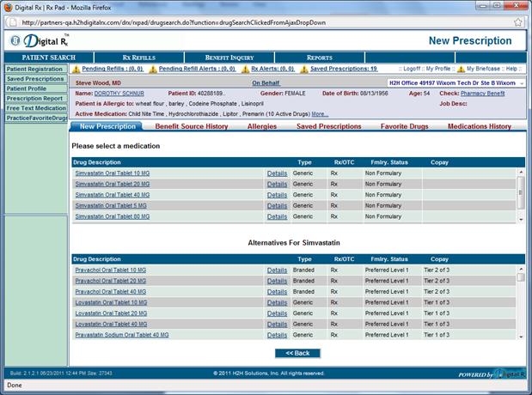Select Simvastatin Oral Tablet 20 MG
The image size is (532, 395).
pyautogui.click(x=112, y=183)
